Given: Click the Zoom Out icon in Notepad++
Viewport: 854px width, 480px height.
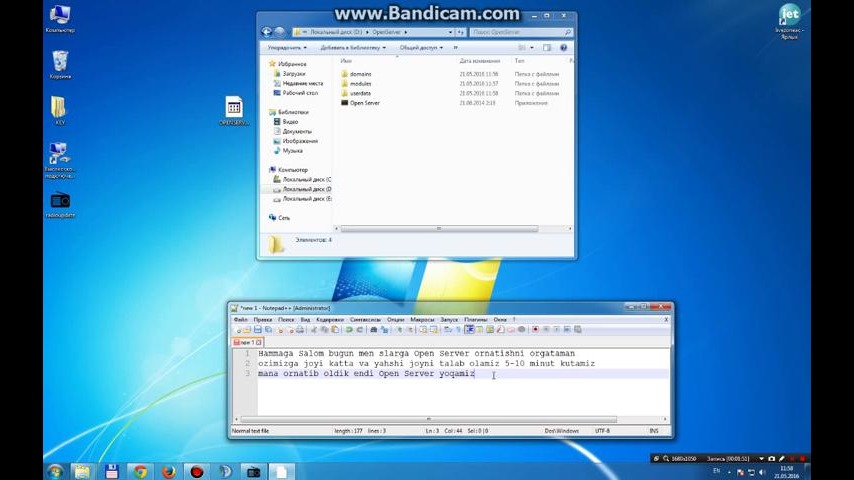Looking at the screenshot, I should tap(410, 330).
